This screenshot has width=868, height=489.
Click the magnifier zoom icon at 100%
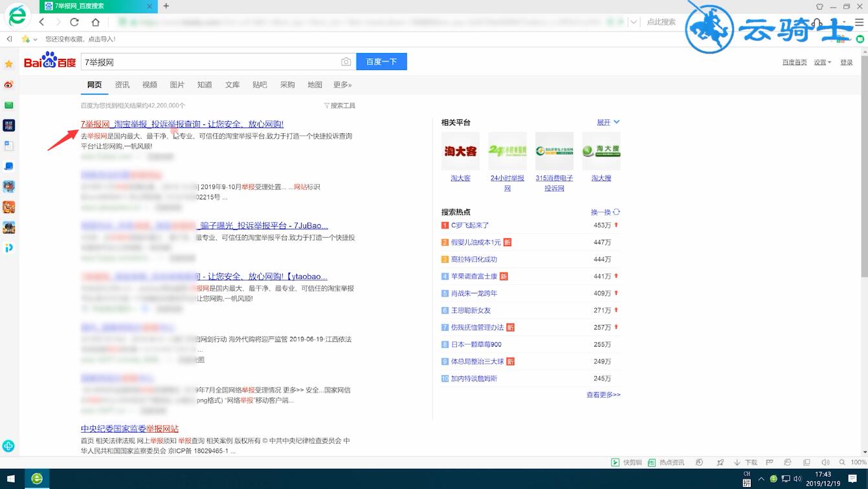pos(842,462)
